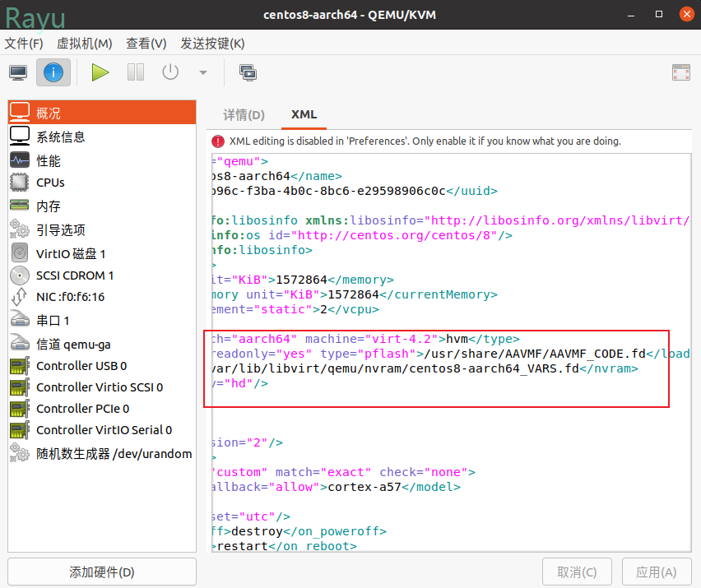This screenshot has width=701, height=588.
Task: Select the 内存 memory module icon
Action: 20,205
